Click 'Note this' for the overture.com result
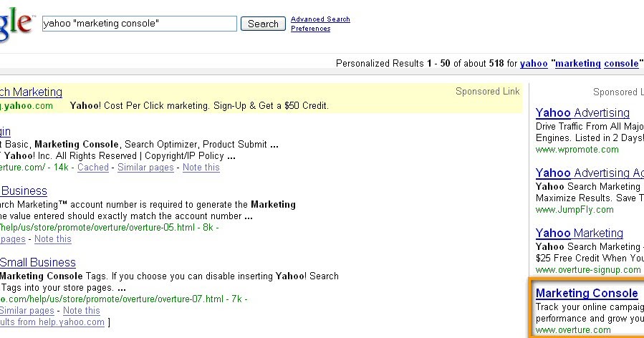This screenshot has height=338, width=644. 201,167
